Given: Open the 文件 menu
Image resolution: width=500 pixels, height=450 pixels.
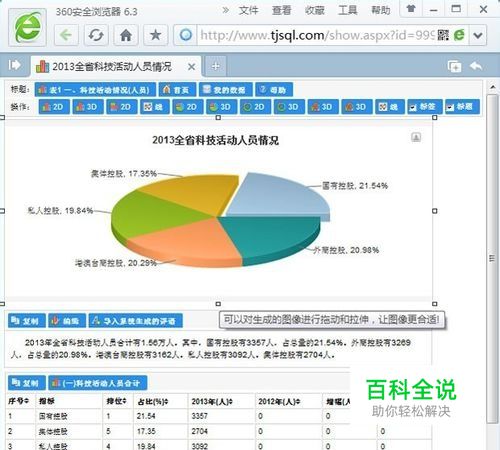Looking at the screenshot, I should point(248,10).
